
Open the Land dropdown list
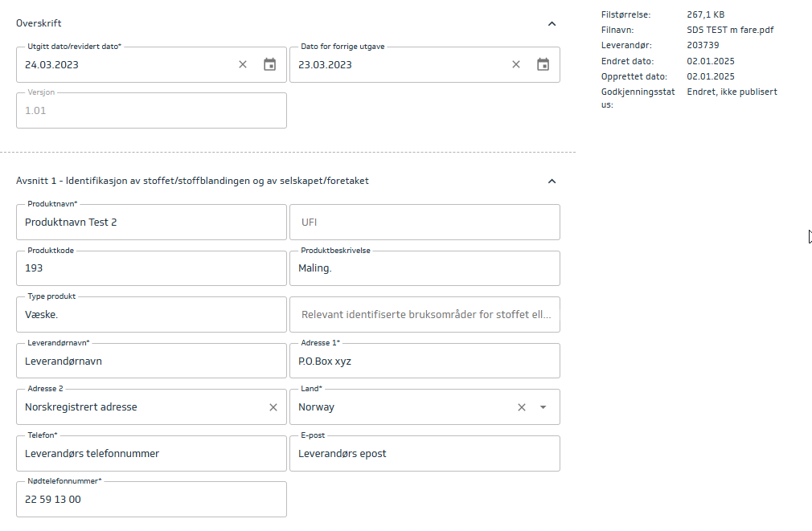coord(543,407)
